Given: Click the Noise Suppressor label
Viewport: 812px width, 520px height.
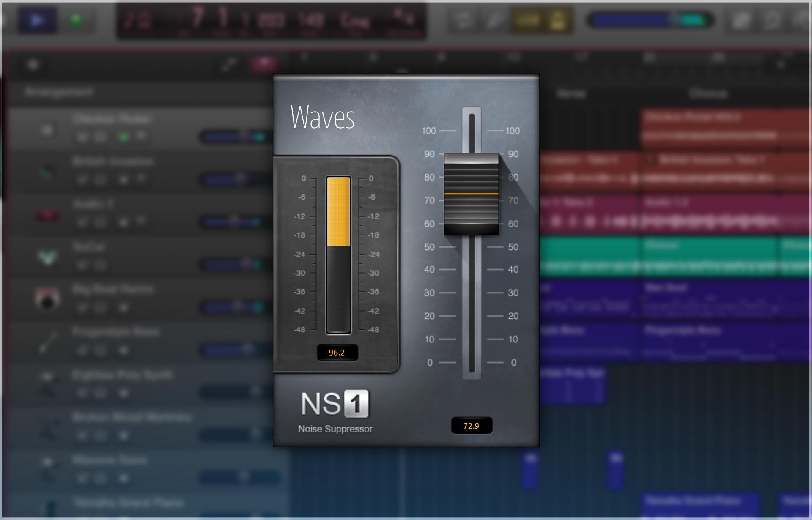Looking at the screenshot, I should click(x=335, y=429).
